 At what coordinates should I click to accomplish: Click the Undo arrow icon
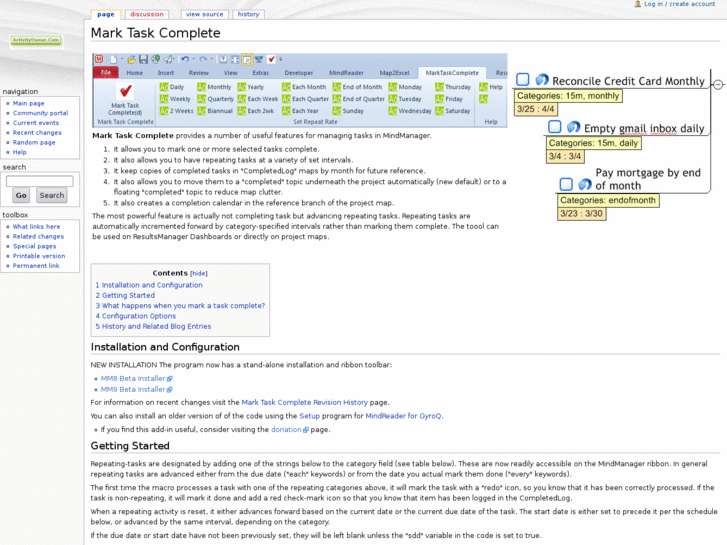point(185,59)
